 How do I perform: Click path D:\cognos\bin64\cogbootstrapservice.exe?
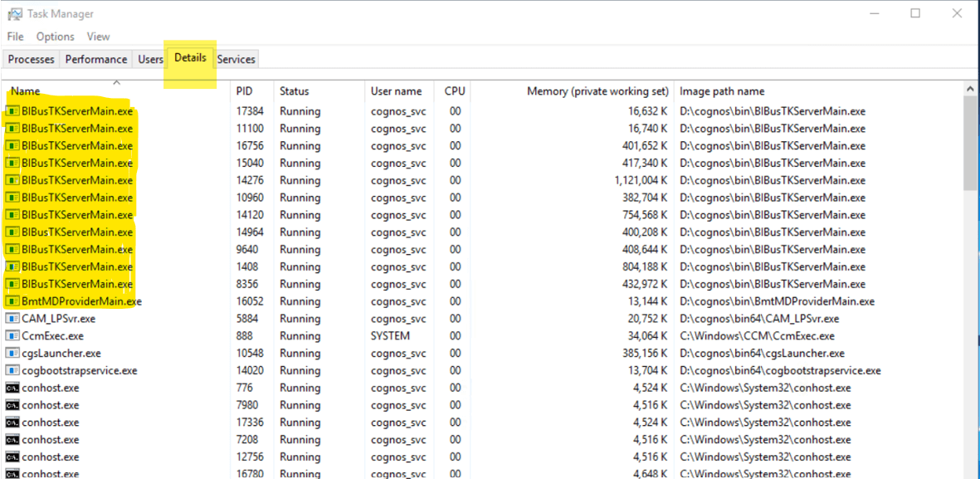coord(780,370)
